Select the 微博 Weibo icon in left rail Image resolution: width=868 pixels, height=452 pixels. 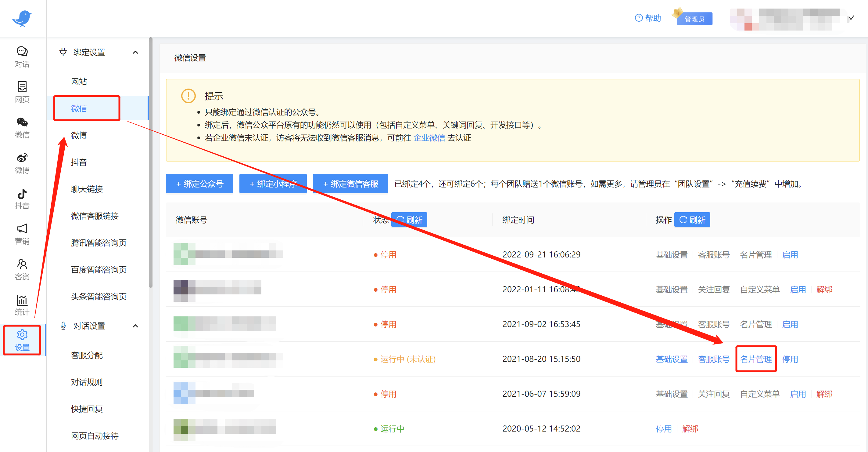pyautogui.click(x=22, y=158)
